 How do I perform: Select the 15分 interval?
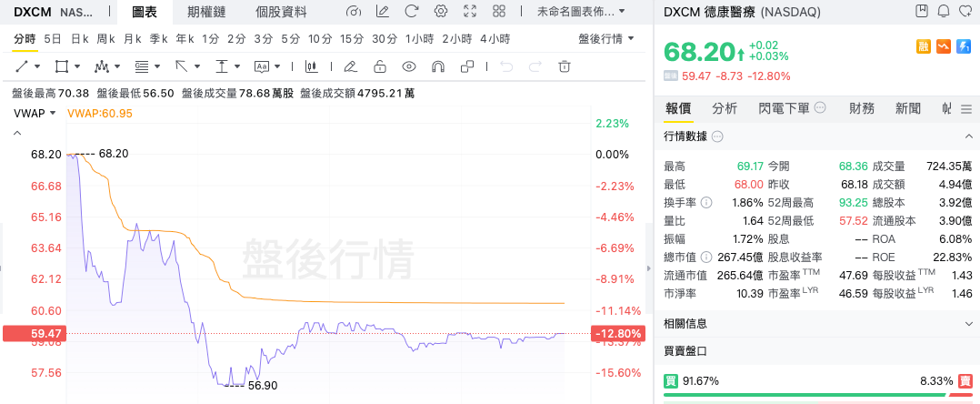coord(351,39)
